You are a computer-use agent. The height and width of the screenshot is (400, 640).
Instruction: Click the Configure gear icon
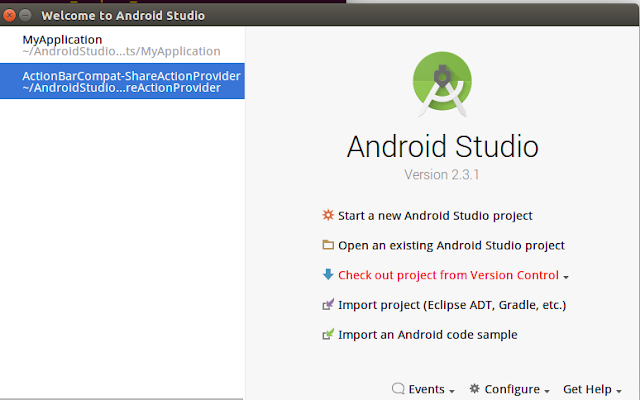coord(474,389)
